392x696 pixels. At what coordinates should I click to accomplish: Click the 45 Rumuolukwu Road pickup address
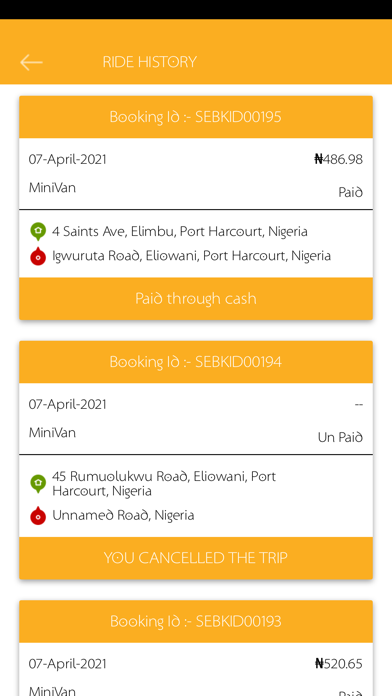(x=164, y=483)
